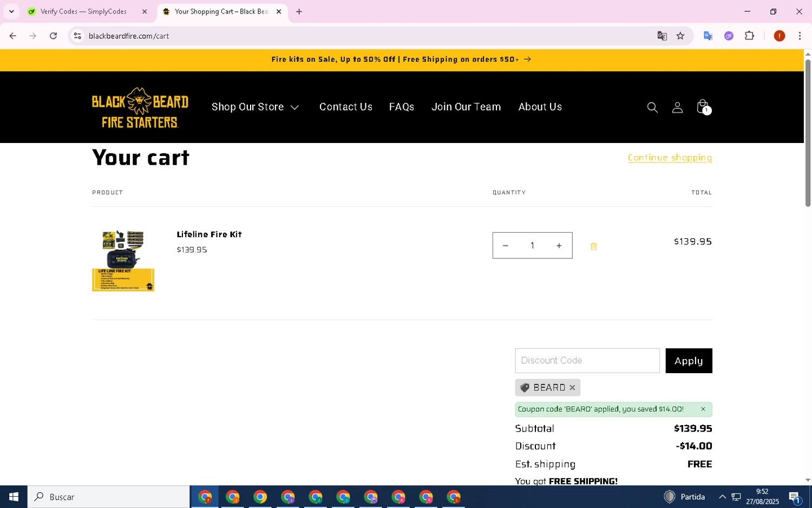Open the site search magnifier icon
This screenshot has width=812, height=508.
tap(652, 107)
